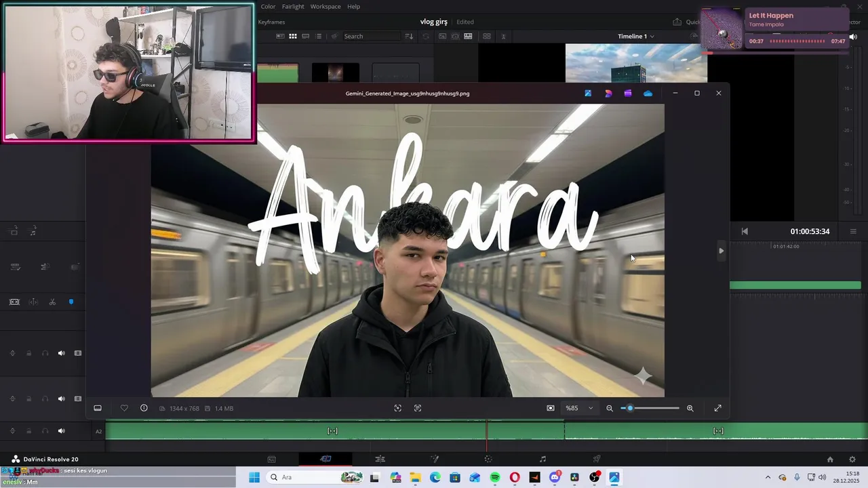This screenshot has height=488, width=868.
Task: Open the Workspace menu
Action: [x=325, y=6]
